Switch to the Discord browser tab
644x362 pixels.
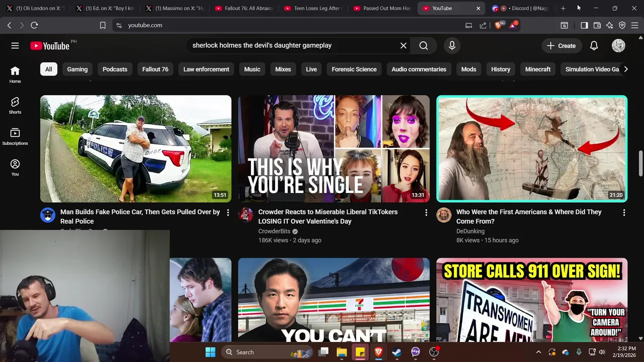(521, 9)
